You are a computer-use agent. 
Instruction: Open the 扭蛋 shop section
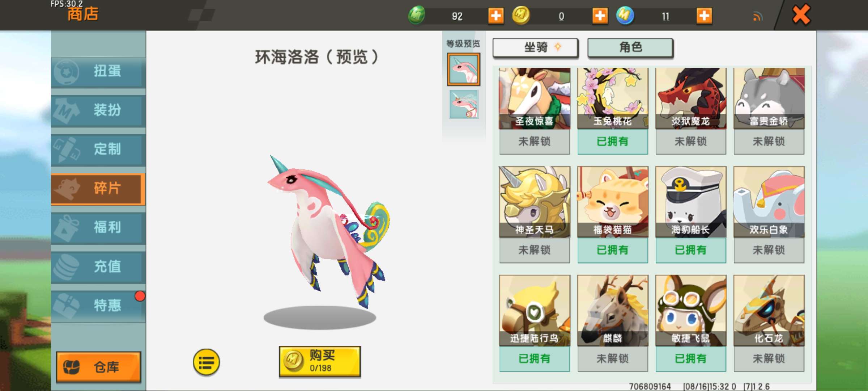pos(98,72)
